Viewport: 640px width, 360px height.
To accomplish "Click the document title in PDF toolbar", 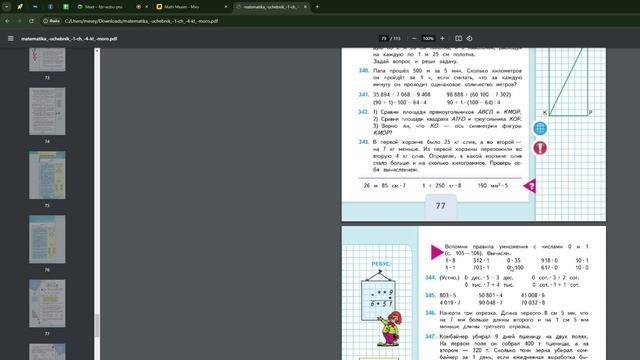I will tap(69, 39).
